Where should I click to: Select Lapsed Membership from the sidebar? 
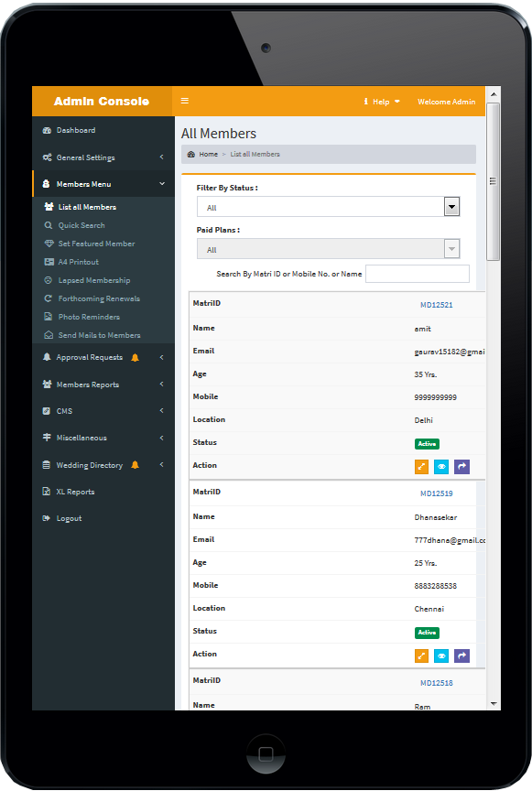[94, 280]
